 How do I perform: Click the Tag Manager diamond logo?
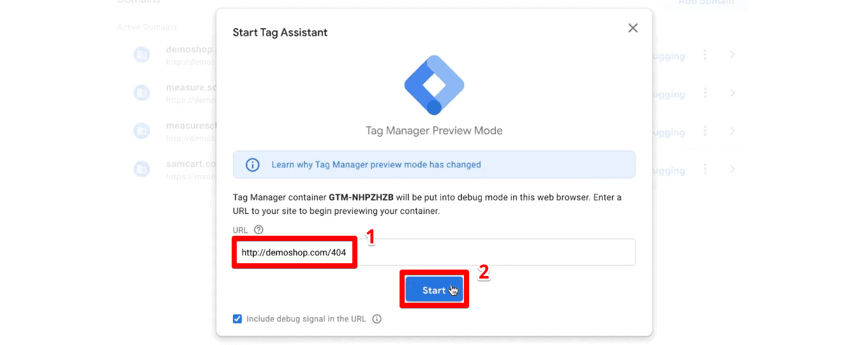[x=434, y=85]
